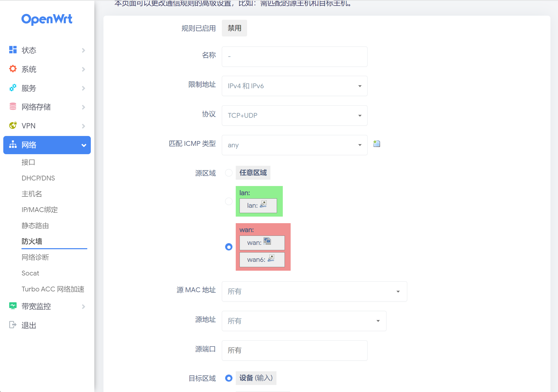Click the 设备 (输入) zone label

click(x=256, y=378)
